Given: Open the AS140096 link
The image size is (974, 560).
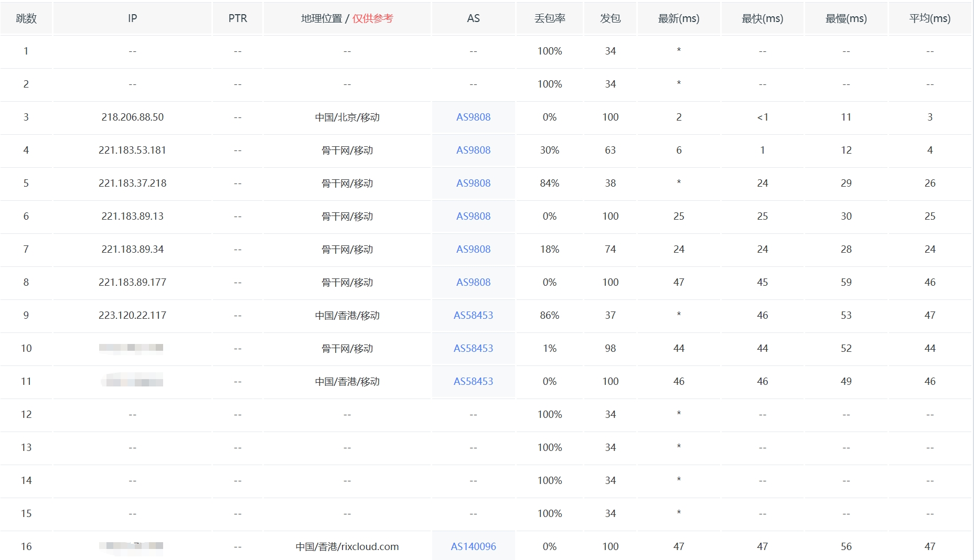Looking at the screenshot, I should [473, 546].
